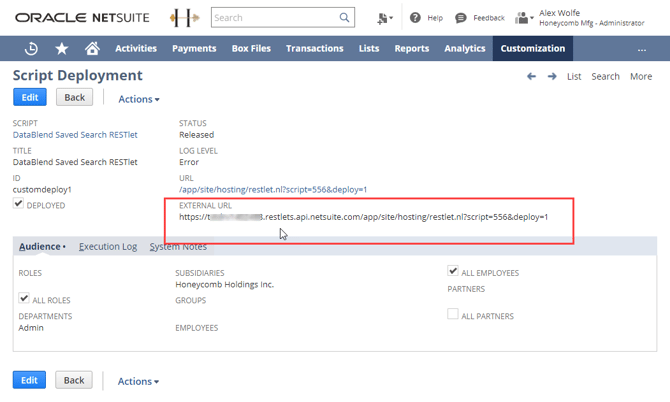
Task: Switch to the Execution Log tab
Action: [x=108, y=246]
